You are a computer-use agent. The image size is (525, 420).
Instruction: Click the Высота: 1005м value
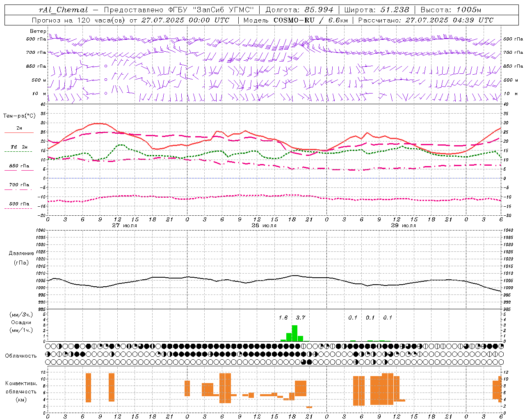click(x=451, y=10)
